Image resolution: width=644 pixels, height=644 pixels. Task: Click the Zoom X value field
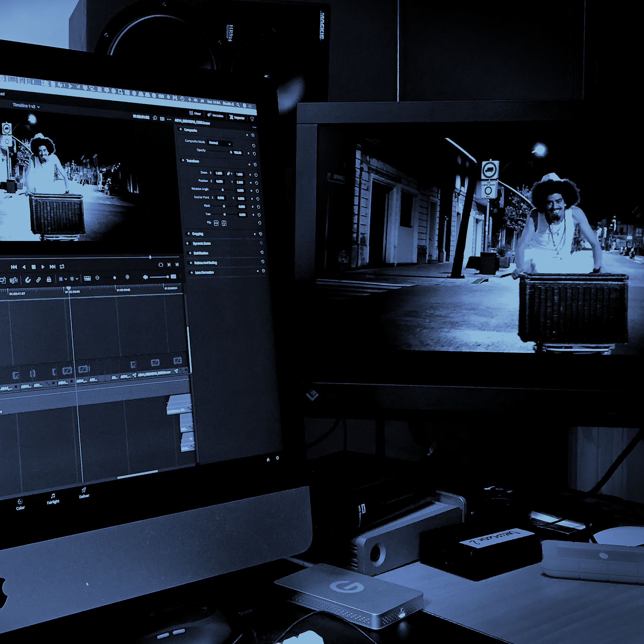pyautogui.click(x=219, y=173)
